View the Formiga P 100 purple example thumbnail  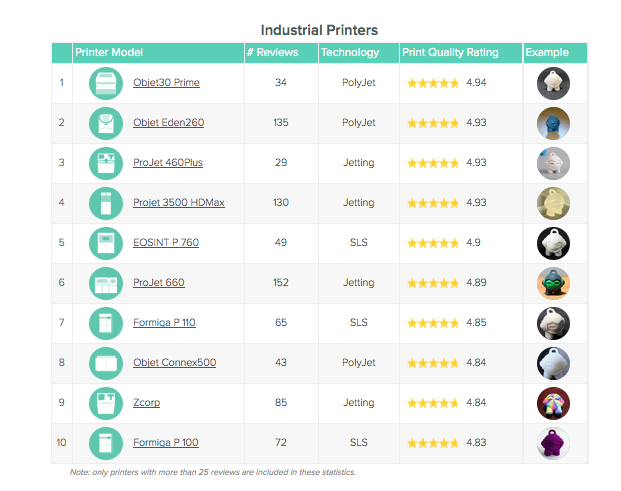tap(553, 443)
